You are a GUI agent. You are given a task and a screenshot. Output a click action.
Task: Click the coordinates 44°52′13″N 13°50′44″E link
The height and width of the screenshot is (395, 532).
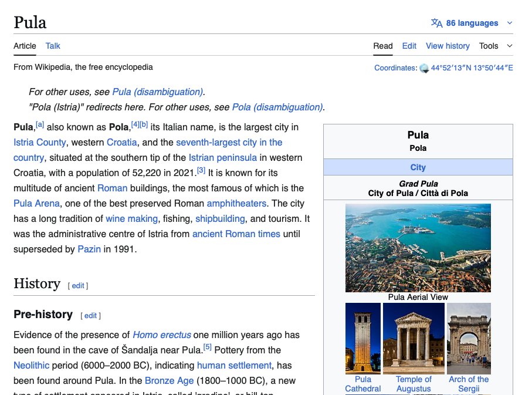pos(472,68)
